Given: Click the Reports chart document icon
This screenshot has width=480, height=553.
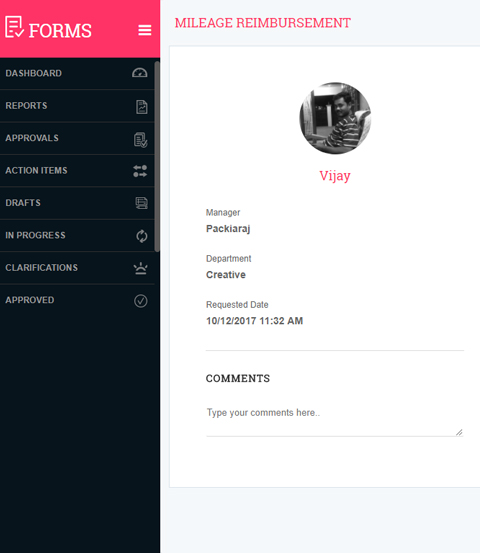Looking at the screenshot, I should coord(141,107).
